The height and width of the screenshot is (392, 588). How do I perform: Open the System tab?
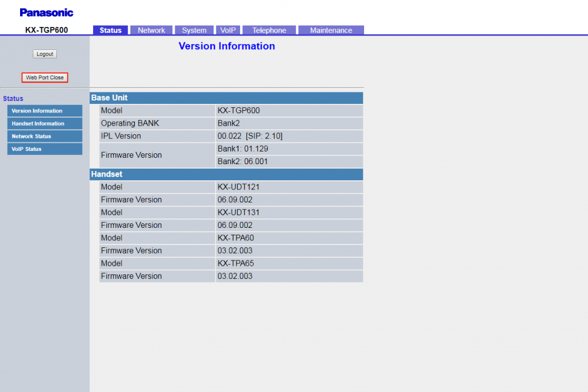tap(194, 30)
